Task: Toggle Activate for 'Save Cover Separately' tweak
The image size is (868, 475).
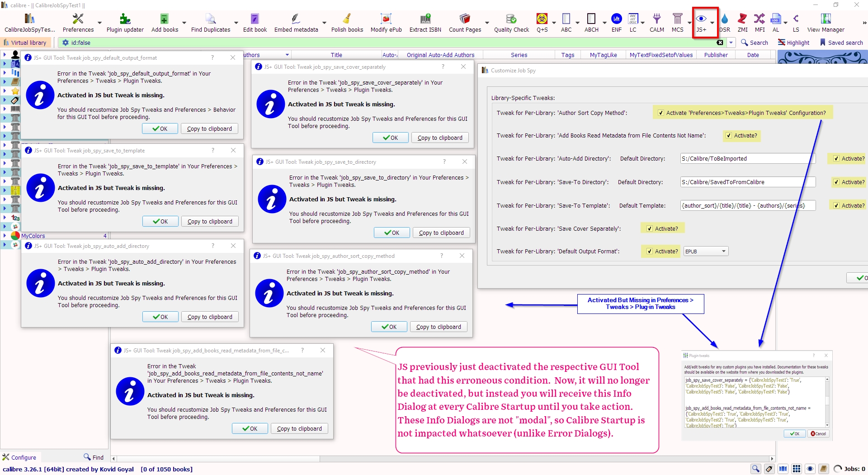Action: tap(650, 229)
